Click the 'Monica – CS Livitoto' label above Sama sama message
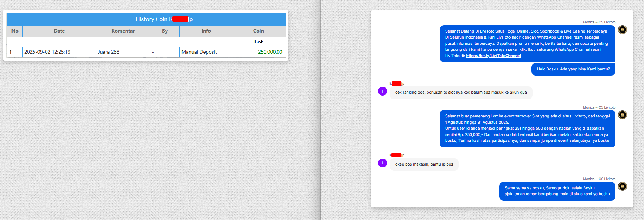This screenshot has height=220, width=644. [599, 179]
